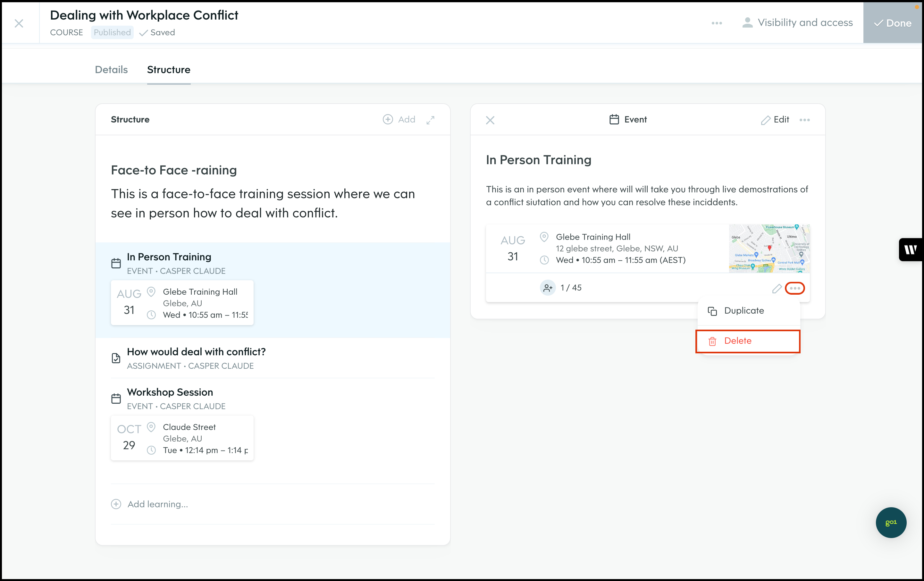Screen dimensions: 924x581
Task: Close the course editor with the X
Action: (19, 23)
